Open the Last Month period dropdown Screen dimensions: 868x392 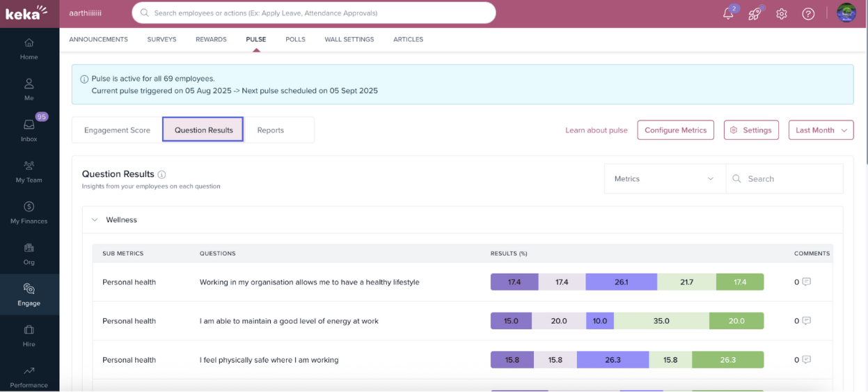tap(821, 130)
